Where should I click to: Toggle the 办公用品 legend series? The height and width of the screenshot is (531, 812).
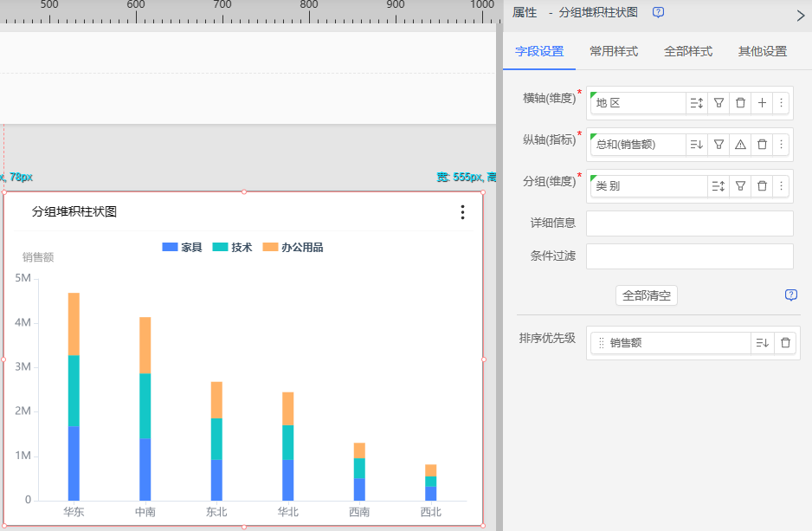(x=293, y=248)
